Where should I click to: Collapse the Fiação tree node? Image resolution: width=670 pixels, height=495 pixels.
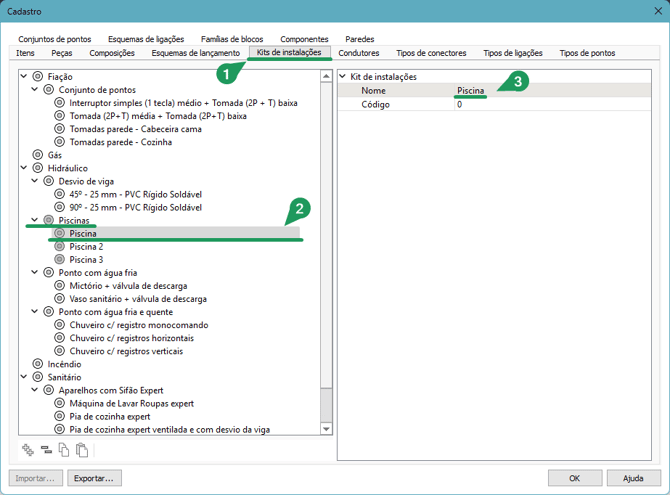point(25,76)
